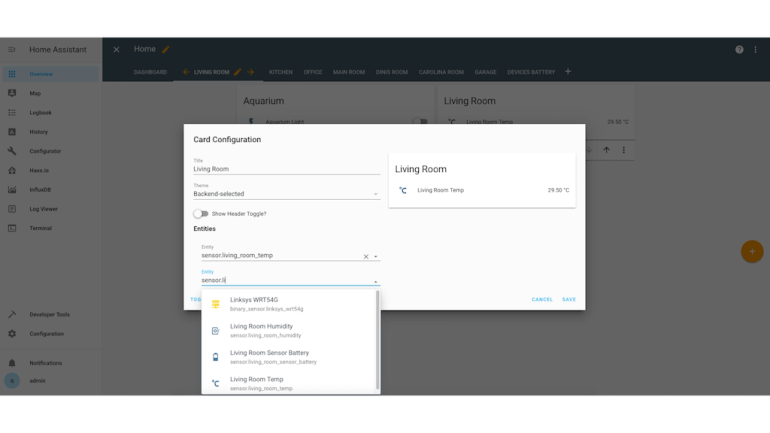
Task: Switch to the Kitchen tab
Action: pyautogui.click(x=281, y=72)
